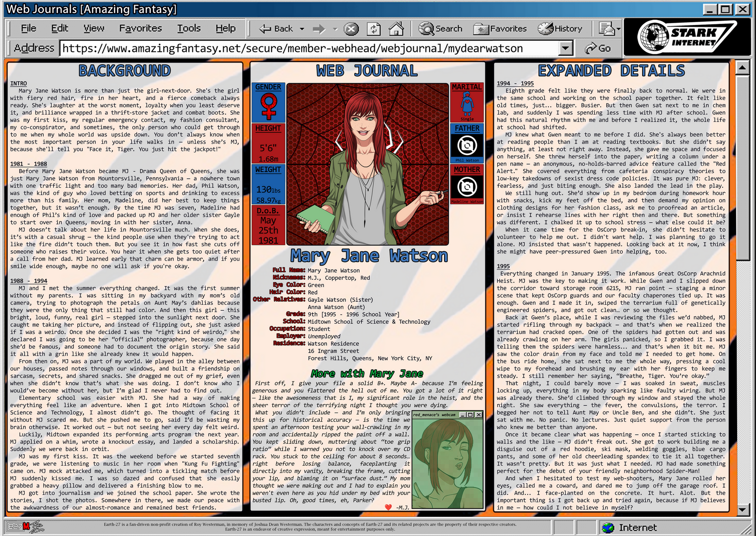Click the page scrollbar up arrow
The width and height of the screenshot is (756, 536).
[743, 68]
